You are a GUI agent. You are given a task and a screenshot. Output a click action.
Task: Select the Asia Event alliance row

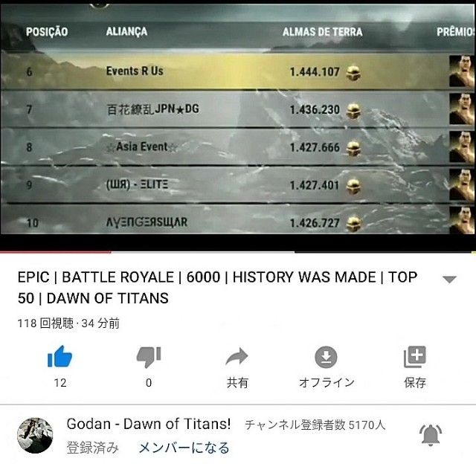click(238, 147)
